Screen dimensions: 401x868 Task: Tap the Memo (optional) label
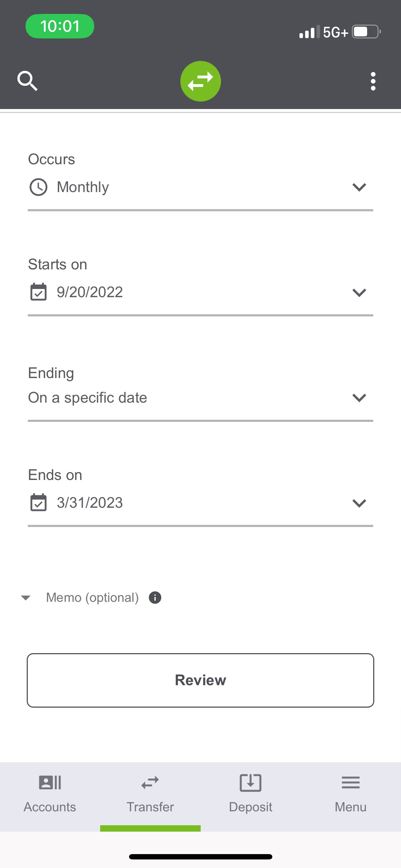(92, 598)
